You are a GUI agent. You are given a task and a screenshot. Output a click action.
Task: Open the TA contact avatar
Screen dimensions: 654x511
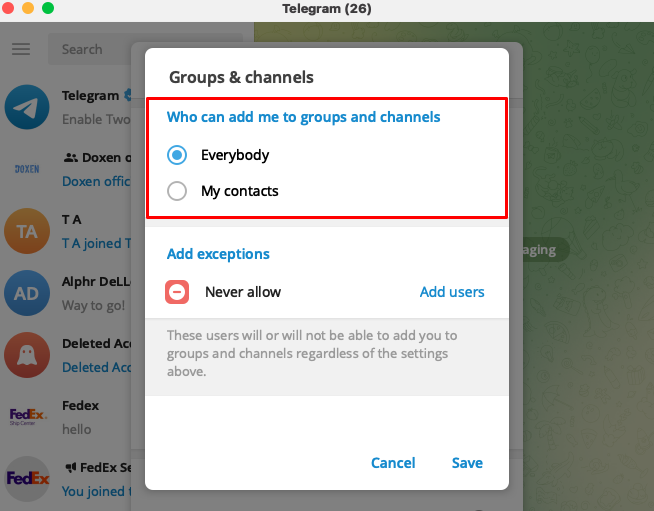coord(27,231)
